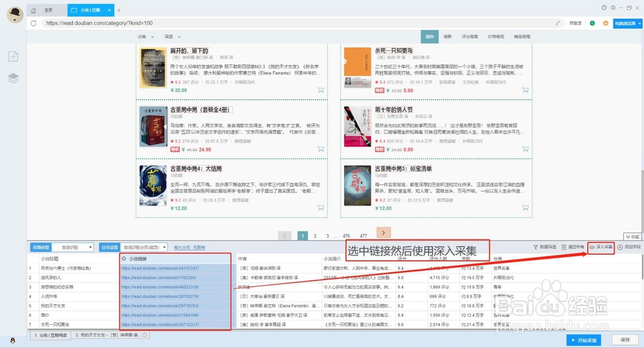Select the 销量最高 sort tab
644x348 pixels.
click(x=522, y=37)
